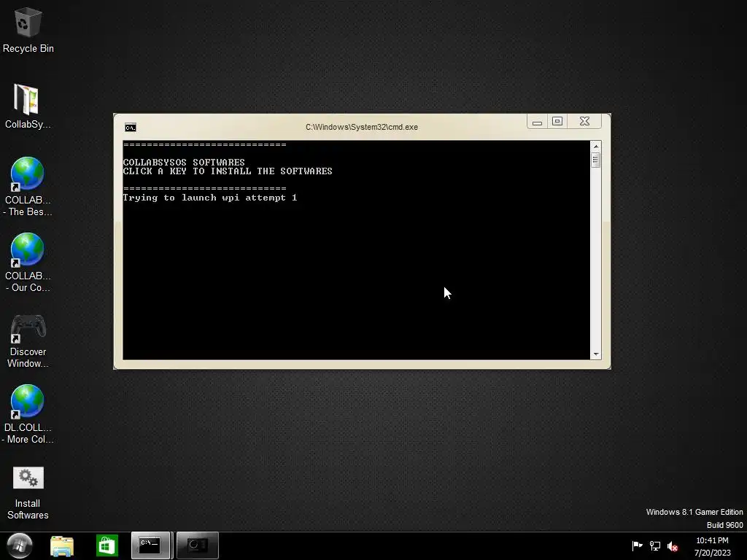Select the DL.COLL... - More Col... shortcut
Viewport: 747px width, 560px height.
pos(27,414)
